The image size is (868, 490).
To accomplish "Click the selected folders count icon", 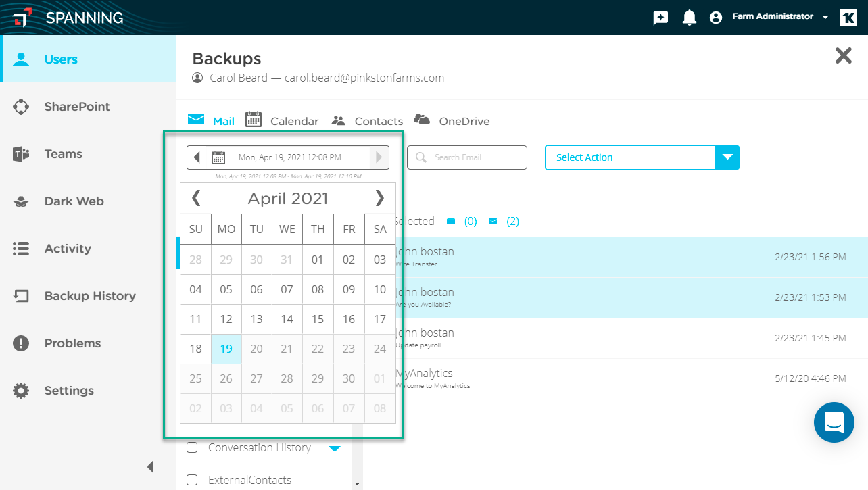I will 451,222.
